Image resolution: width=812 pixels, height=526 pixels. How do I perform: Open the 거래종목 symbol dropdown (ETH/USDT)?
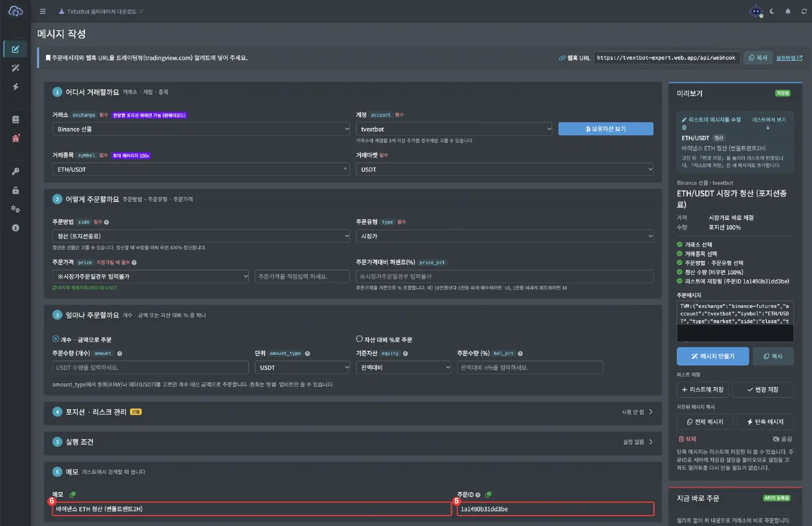coord(201,169)
